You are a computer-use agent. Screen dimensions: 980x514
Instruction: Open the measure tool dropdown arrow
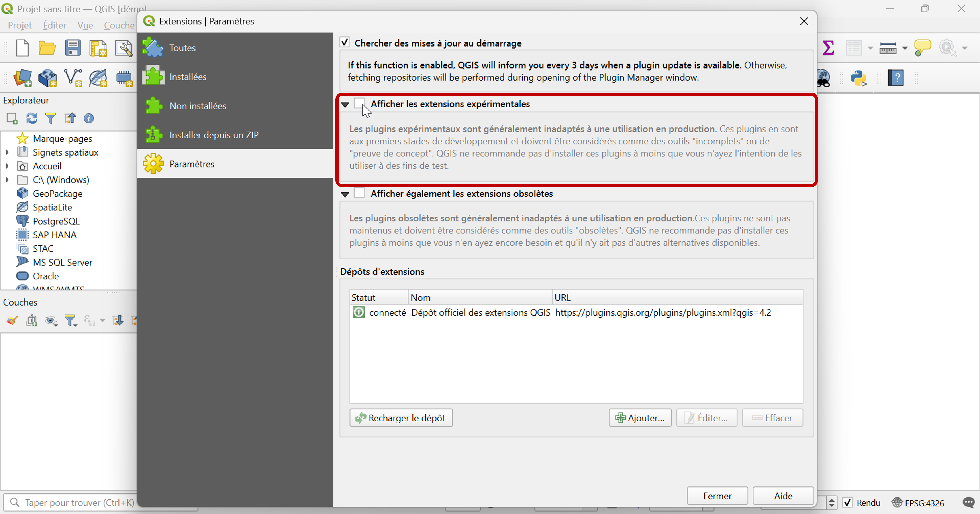click(x=905, y=48)
